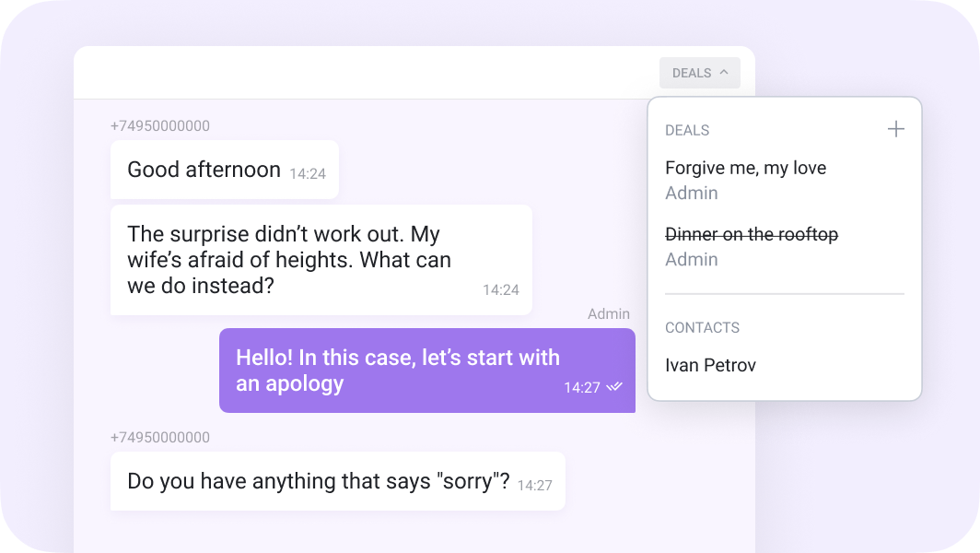Click Admin under "Forgive me, my love"

point(691,193)
